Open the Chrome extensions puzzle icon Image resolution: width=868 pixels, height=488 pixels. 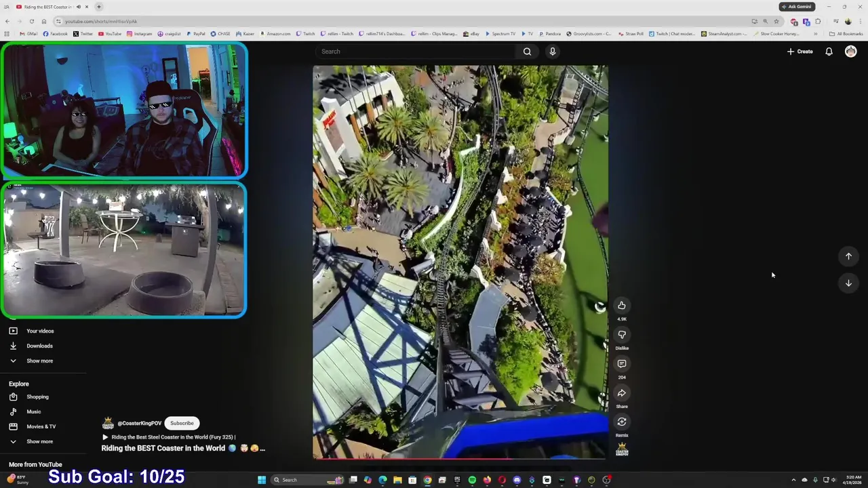(x=818, y=21)
